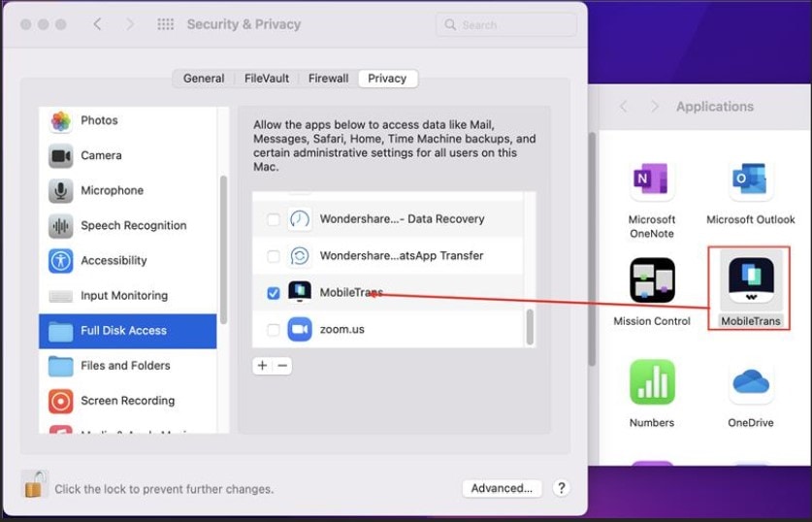Click the Search field in Security & Privacy
This screenshot has width=812, height=522.
[506, 24]
